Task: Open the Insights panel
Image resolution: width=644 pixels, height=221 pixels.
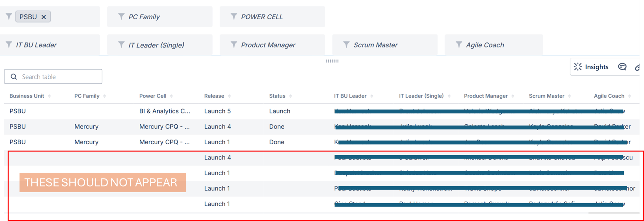Action: 591,67
